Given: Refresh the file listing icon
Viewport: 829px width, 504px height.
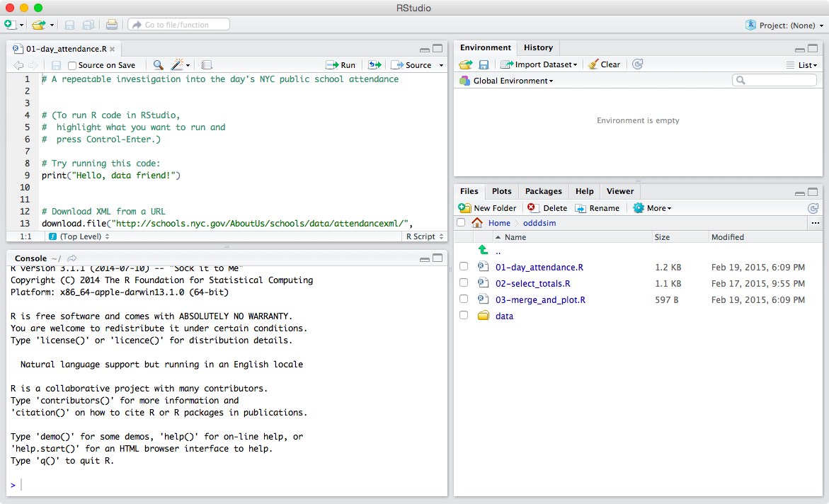Looking at the screenshot, I should [x=813, y=208].
